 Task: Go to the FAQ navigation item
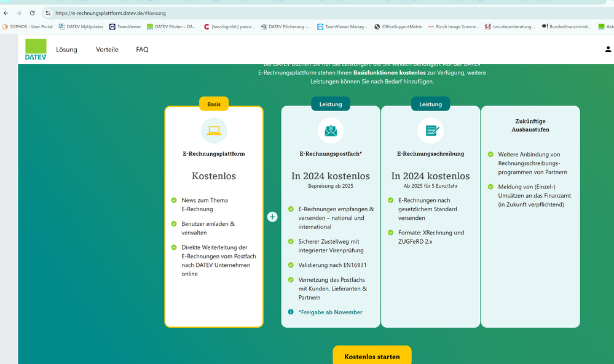click(x=142, y=49)
